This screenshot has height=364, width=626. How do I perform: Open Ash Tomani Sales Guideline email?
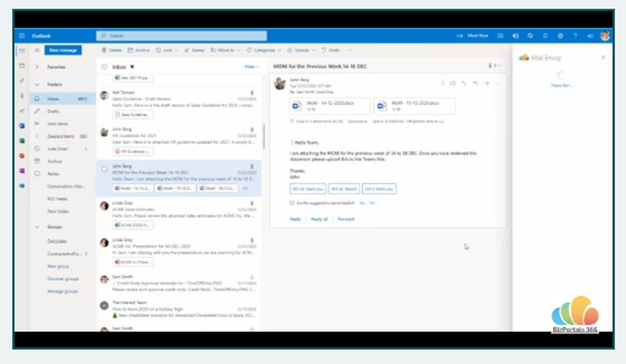tap(179, 105)
